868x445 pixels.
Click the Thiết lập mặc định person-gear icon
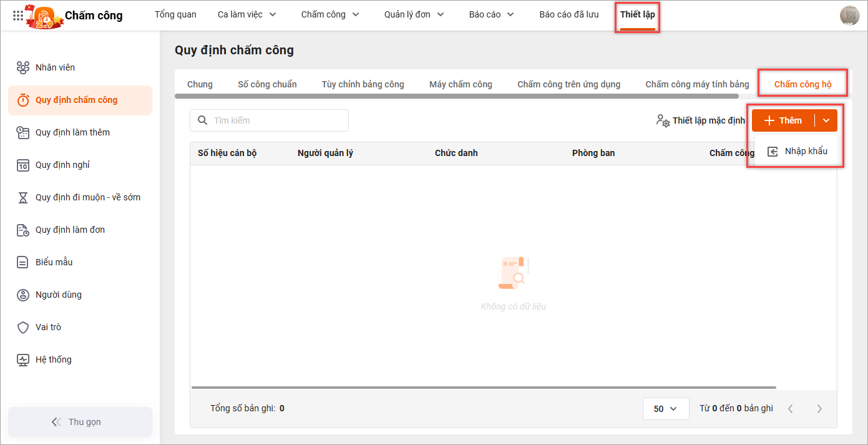point(663,120)
